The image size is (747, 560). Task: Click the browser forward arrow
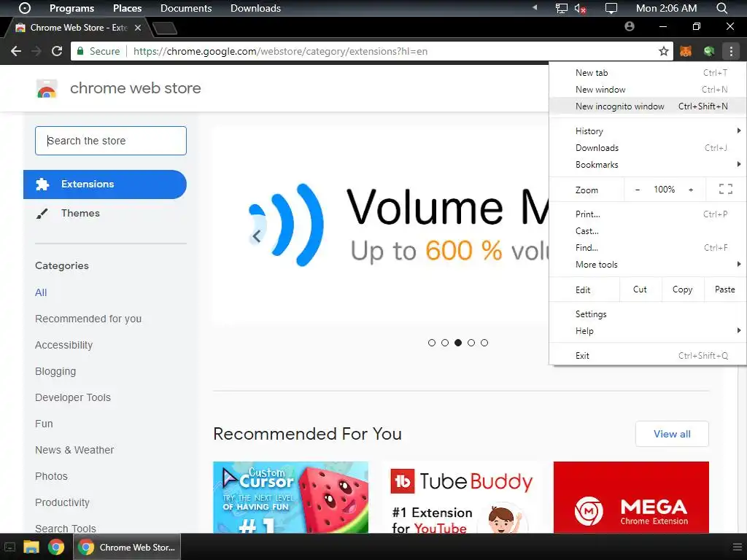(36, 51)
